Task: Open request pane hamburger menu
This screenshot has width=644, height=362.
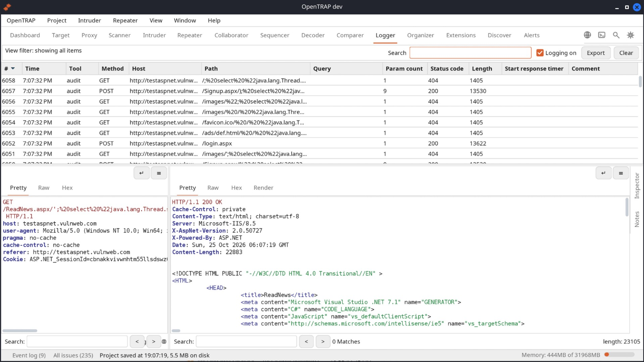Action: (x=159, y=173)
